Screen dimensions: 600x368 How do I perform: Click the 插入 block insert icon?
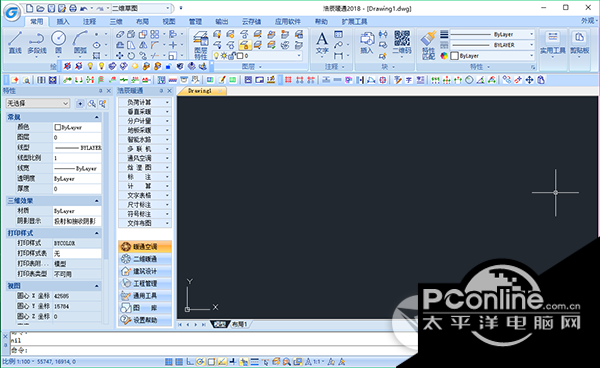pyautogui.click(x=367, y=42)
